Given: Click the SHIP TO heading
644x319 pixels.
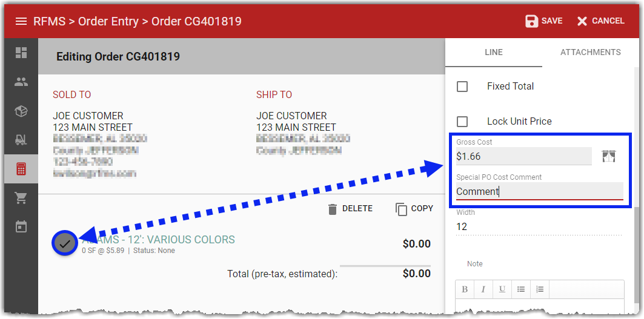Looking at the screenshot, I should pyautogui.click(x=274, y=95).
